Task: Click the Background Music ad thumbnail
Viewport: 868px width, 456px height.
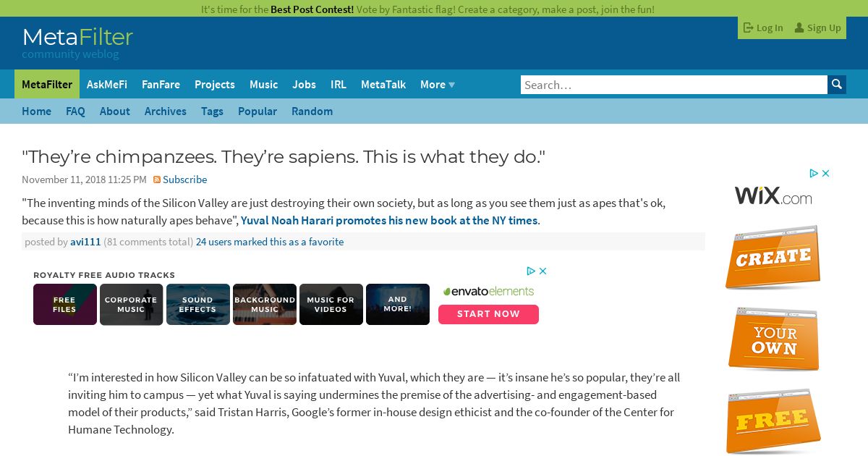Action: tap(265, 304)
